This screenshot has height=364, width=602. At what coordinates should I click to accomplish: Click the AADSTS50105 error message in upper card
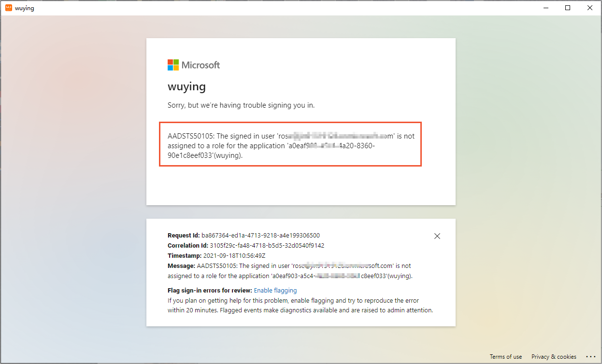291,146
